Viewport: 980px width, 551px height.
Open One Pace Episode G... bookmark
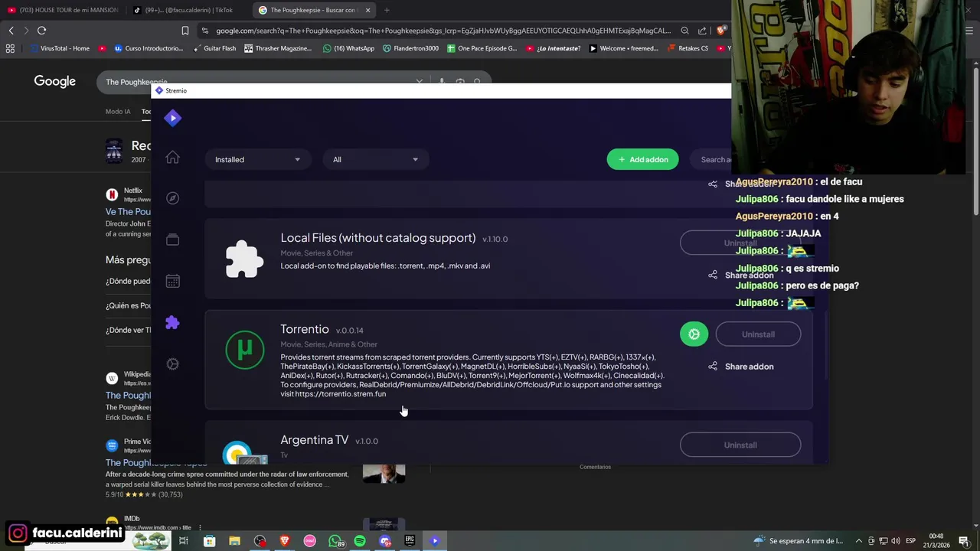(481, 48)
